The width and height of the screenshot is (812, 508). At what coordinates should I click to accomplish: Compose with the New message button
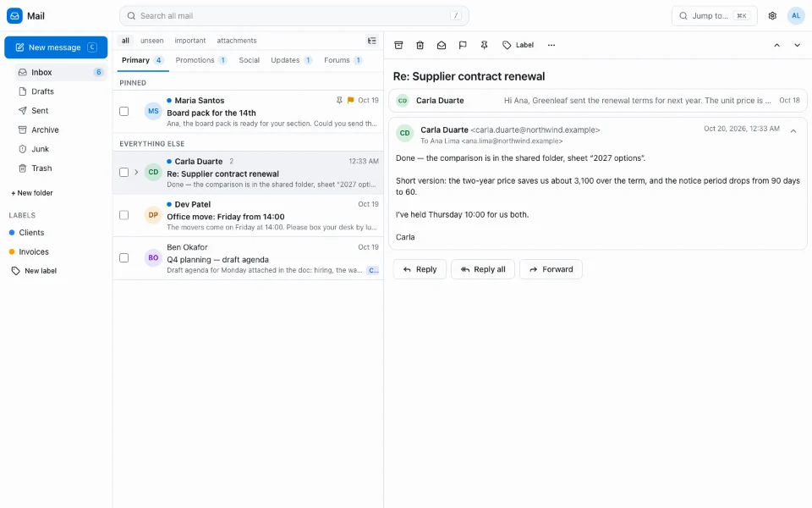click(56, 47)
